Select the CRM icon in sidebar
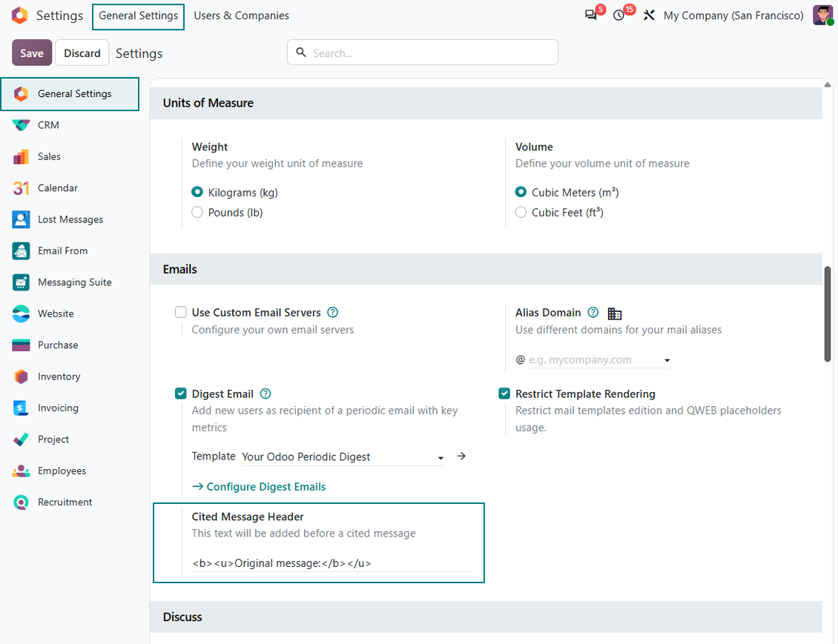The image size is (838, 644). (21, 125)
